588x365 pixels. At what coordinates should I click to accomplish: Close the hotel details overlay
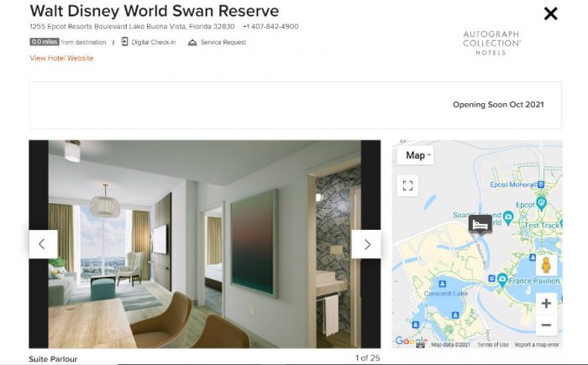coord(550,14)
